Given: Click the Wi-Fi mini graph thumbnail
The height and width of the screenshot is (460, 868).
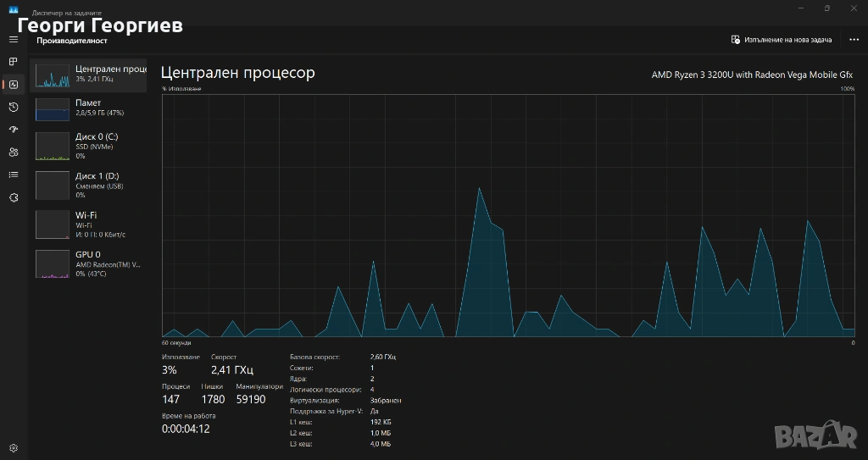Looking at the screenshot, I should point(52,224).
